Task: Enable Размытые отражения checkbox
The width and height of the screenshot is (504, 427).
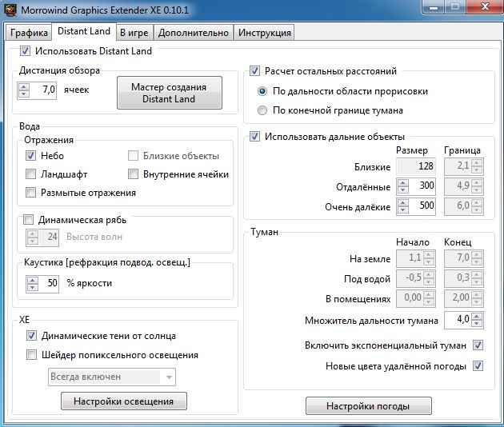Action: click(30, 193)
